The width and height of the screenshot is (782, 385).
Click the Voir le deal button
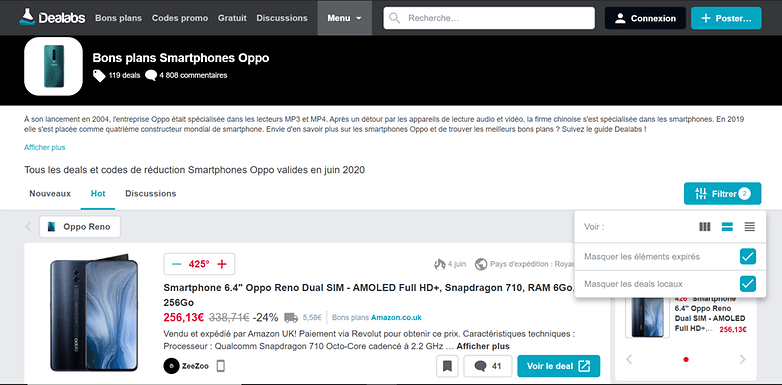[x=559, y=366]
